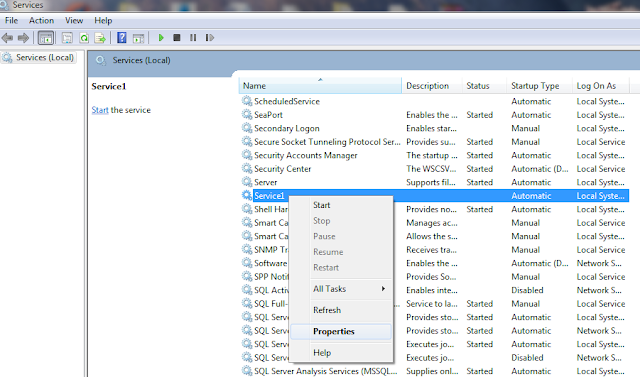
Task: Sort by the Description column header
Action: pos(432,86)
